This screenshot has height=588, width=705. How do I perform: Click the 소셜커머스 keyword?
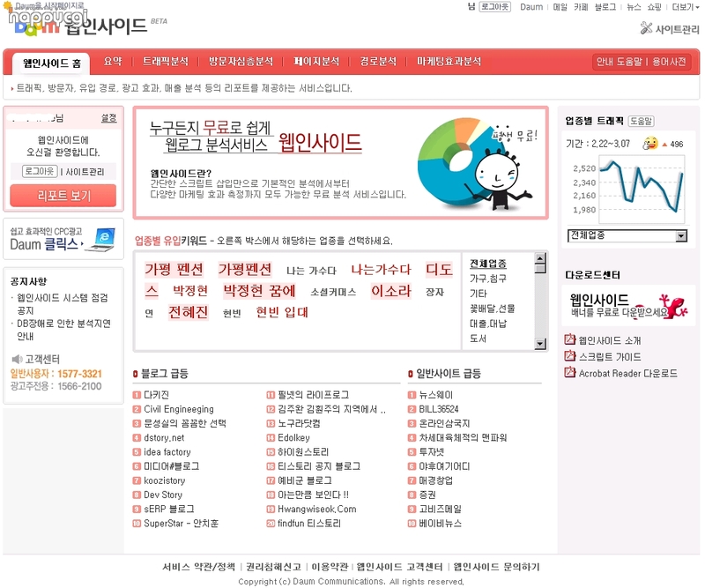(x=333, y=293)
